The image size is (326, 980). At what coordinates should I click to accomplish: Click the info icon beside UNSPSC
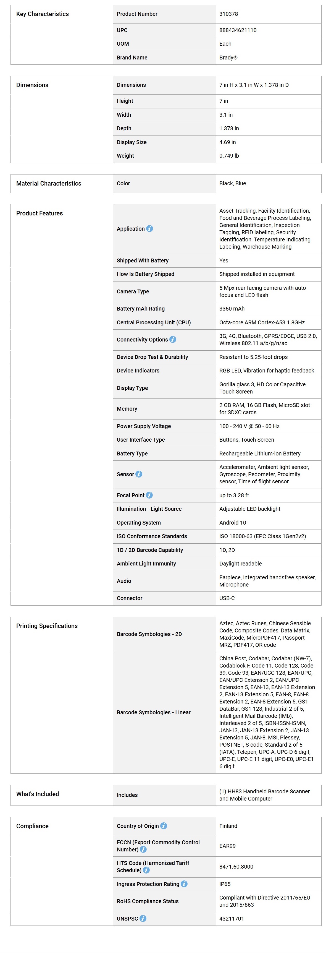click(143, 918)
